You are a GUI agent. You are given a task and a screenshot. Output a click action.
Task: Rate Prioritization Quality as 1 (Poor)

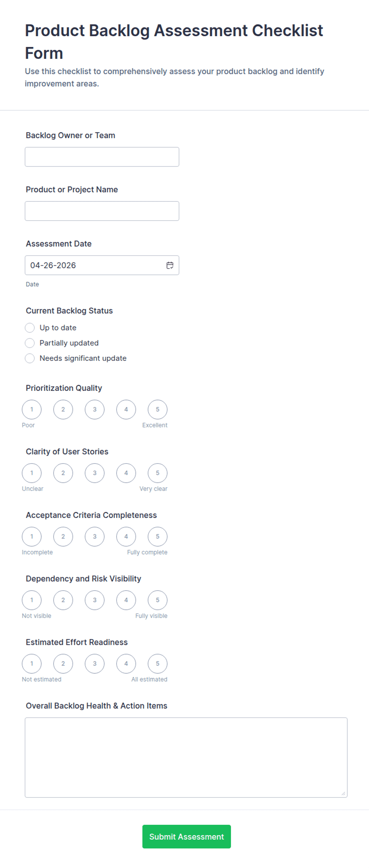[32, 410]
